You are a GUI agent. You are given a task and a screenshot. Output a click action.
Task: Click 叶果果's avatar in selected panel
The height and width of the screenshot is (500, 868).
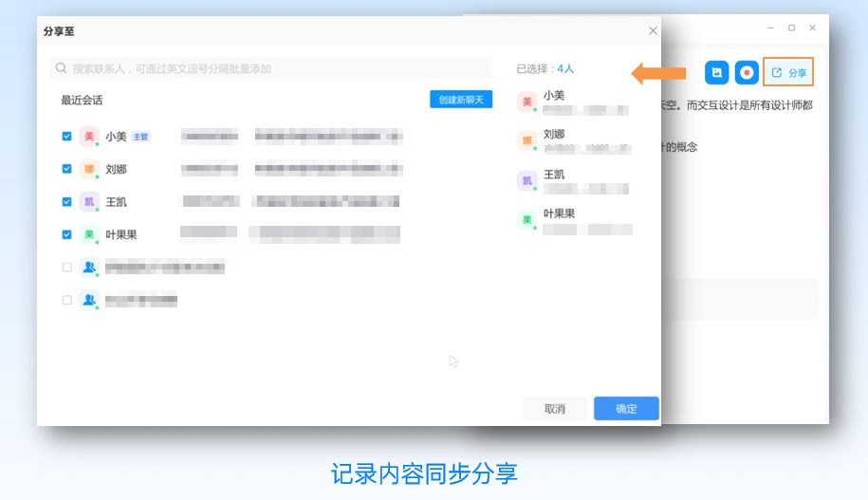click(x=527, y=220)
